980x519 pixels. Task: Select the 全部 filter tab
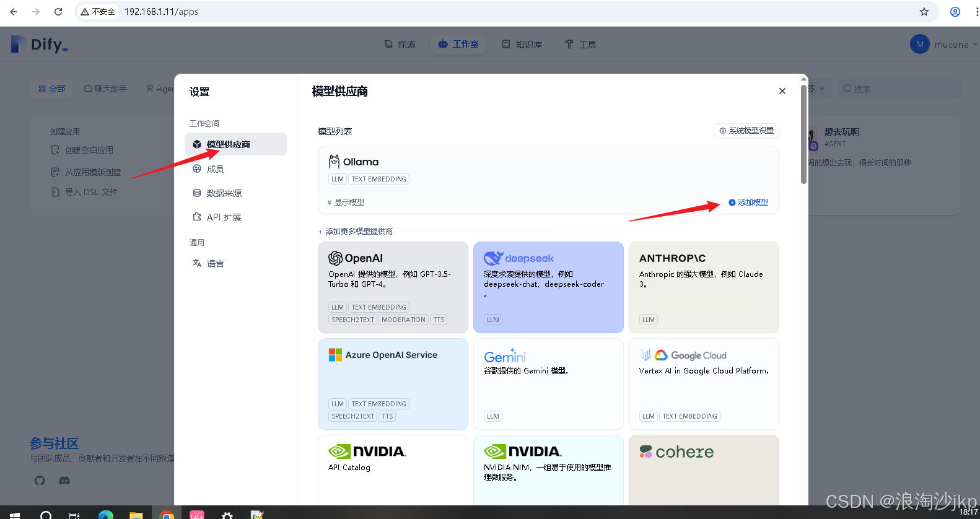coord(52,89)
